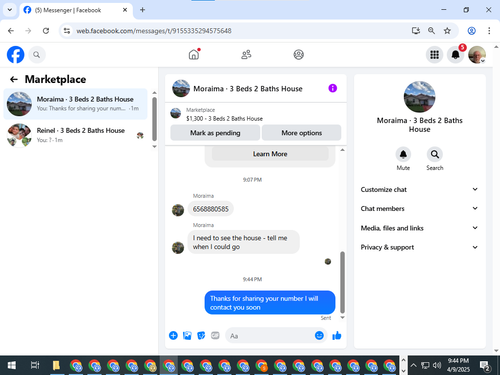The height and width of the screenshot is (375, 500).
Task: Click the 'I need to see the house' message
Action: [x=243, y=242]
